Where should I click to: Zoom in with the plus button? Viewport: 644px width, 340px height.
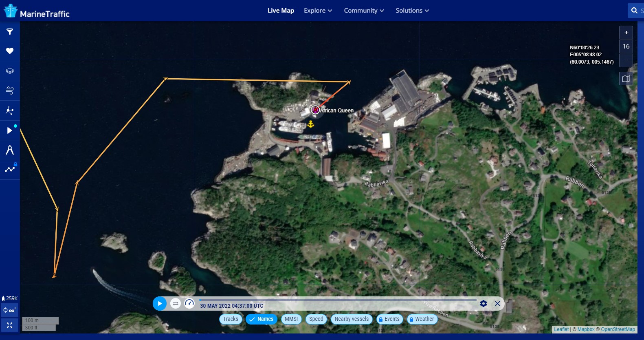tap(626, 33)
